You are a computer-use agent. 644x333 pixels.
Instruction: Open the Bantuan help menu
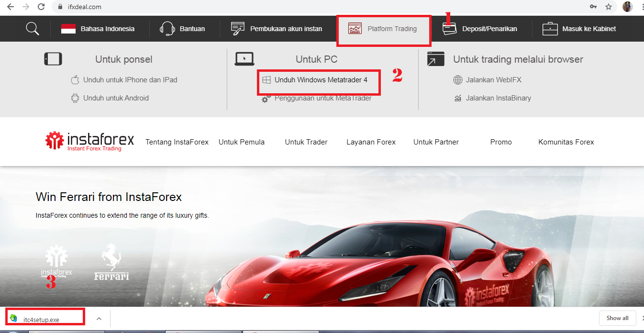(192, 29)
